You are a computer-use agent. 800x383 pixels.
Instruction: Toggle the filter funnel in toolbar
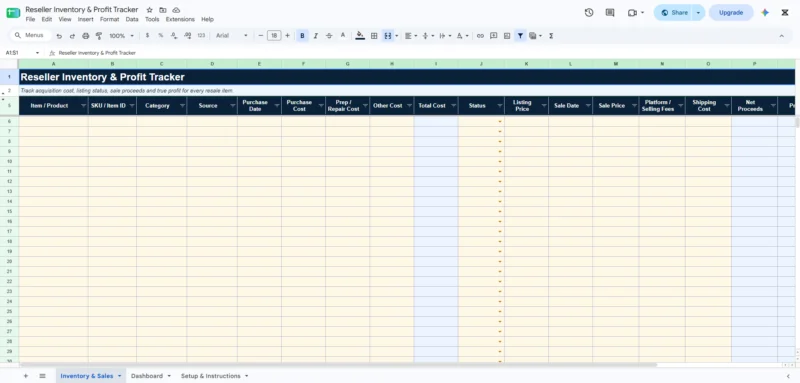click(x=520, y=36)
